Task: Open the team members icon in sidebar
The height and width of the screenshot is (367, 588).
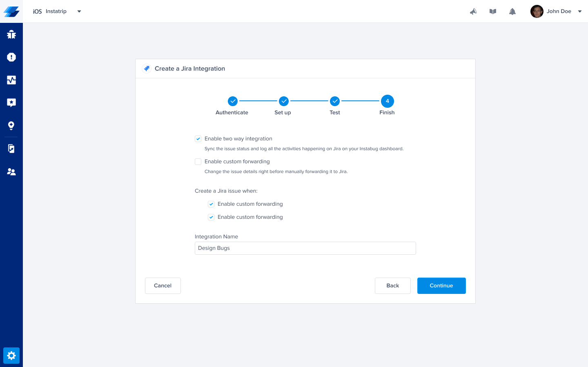Action: coord(11,172)
